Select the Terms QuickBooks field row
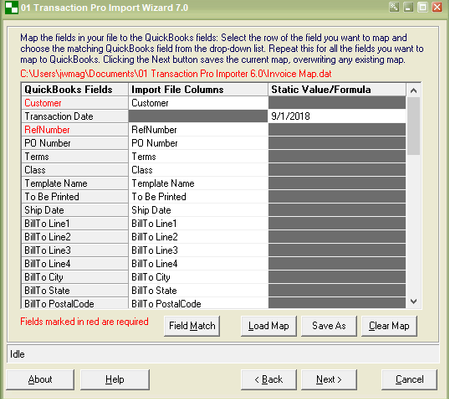This screenshot has height=399, width=449. (75, 156)
